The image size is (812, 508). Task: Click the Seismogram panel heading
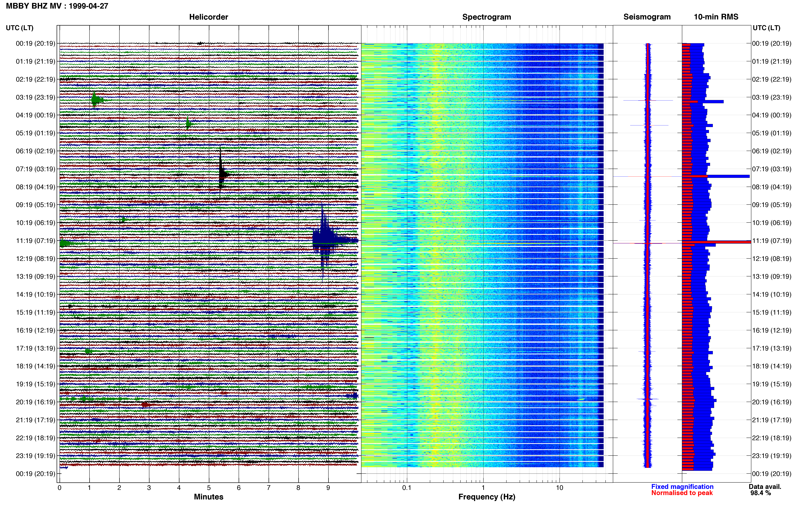(647, 17)
